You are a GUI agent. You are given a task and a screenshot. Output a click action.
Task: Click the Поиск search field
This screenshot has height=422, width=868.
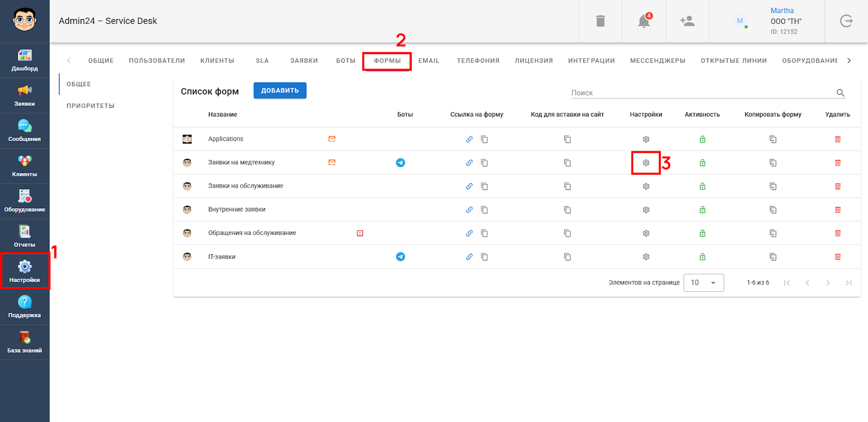point(702,93)
